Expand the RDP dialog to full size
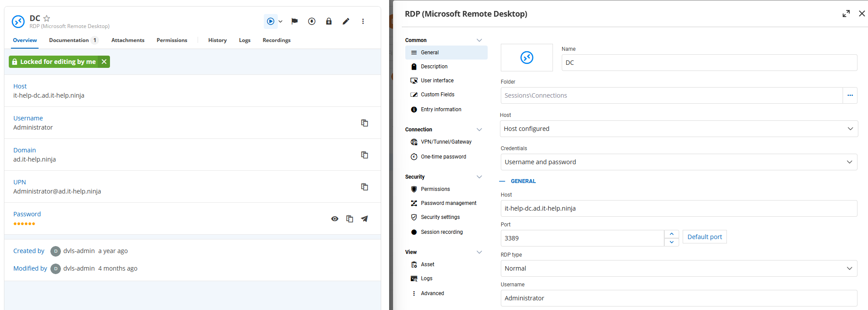868x310 pixels. click(846, 14)
